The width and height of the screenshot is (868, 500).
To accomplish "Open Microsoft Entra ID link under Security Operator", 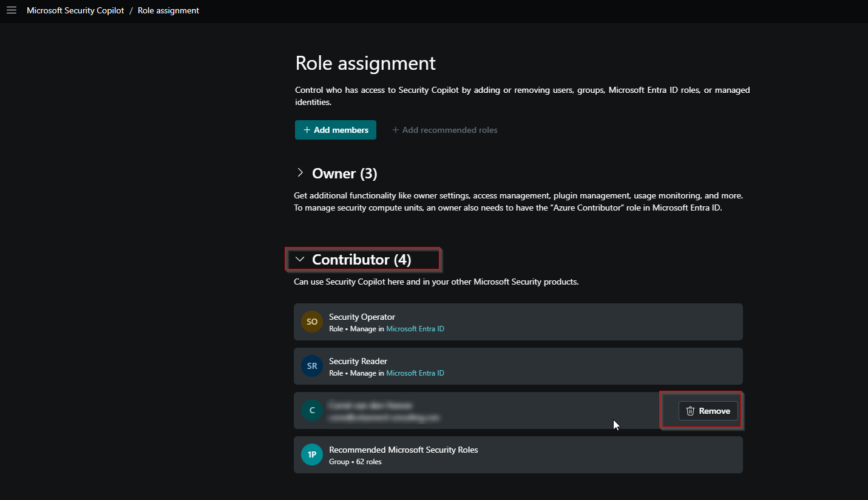I will (x=415, y=329).
